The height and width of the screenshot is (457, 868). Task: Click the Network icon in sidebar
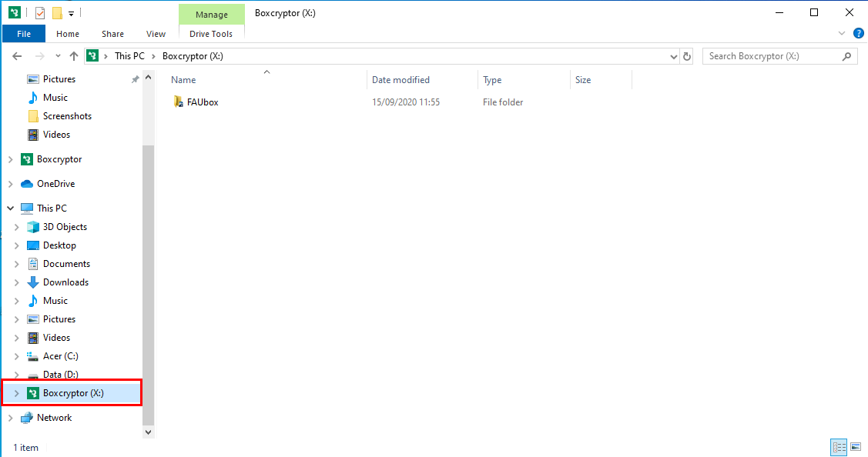point(26,418)
